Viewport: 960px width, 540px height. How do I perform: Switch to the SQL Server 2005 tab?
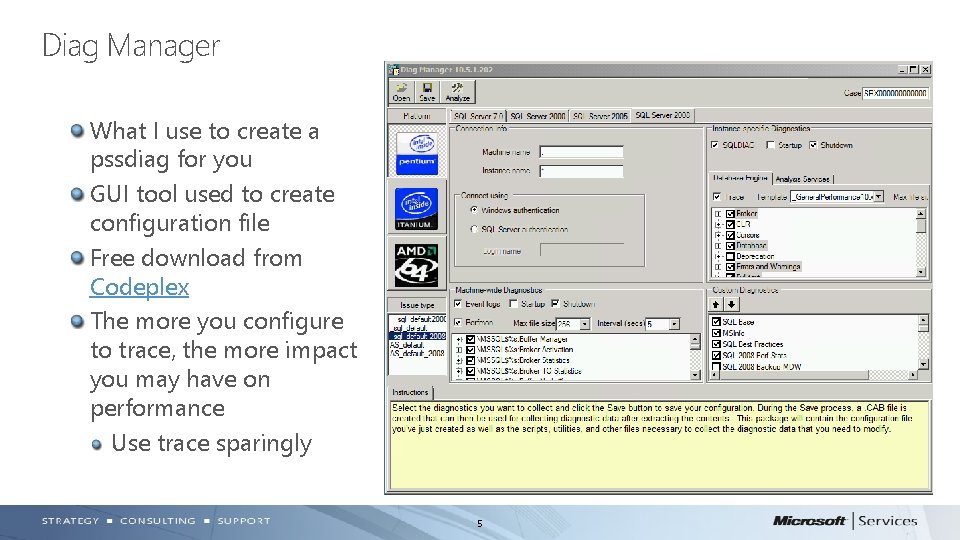tap(600, 116)
